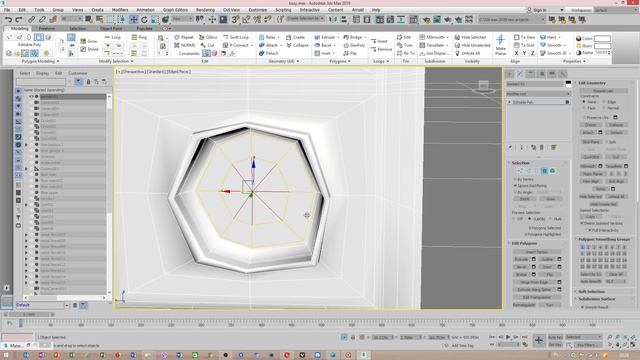Click the Swift Loop tool
Screen dimensions: 640x360
pyautogui.click(x=236, y=37)
